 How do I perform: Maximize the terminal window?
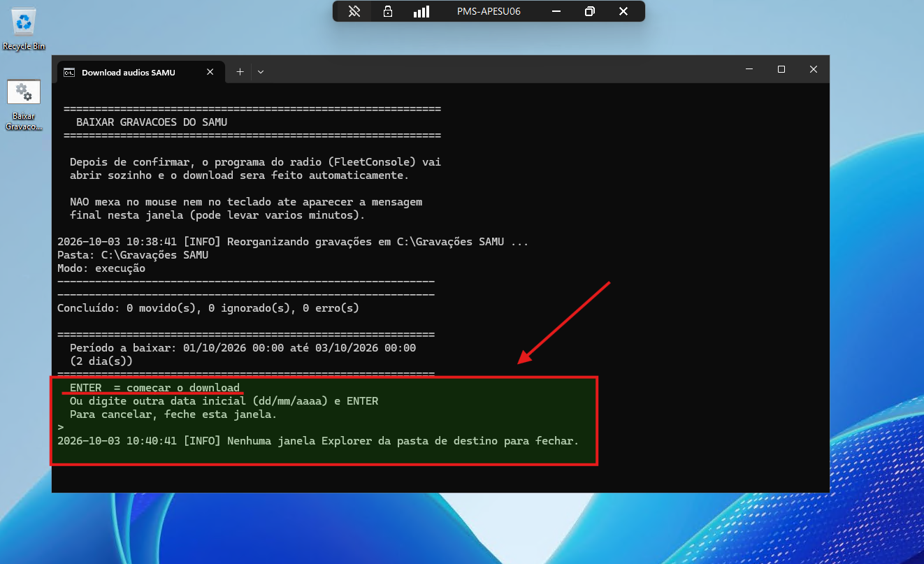[x=781, y=69]
